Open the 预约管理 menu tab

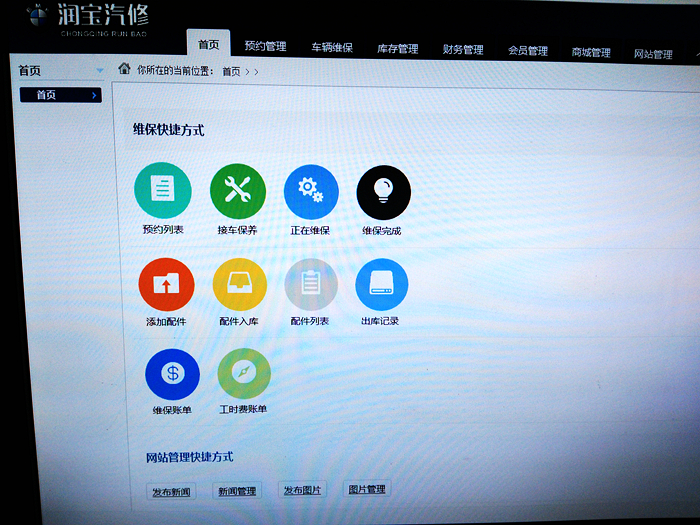click(x=266, y=46)
